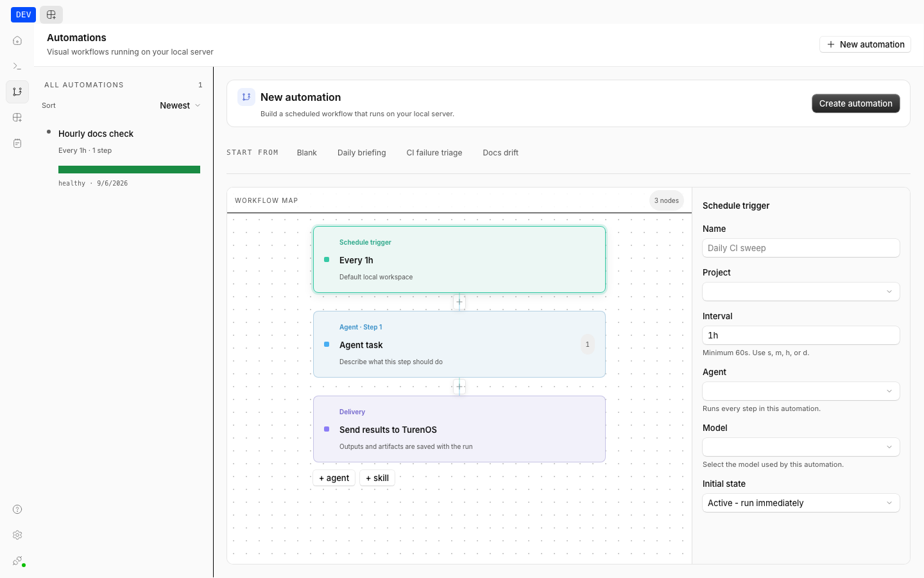Add a step below Agent task node
The image size is (924, 578).
click(459, 387)
